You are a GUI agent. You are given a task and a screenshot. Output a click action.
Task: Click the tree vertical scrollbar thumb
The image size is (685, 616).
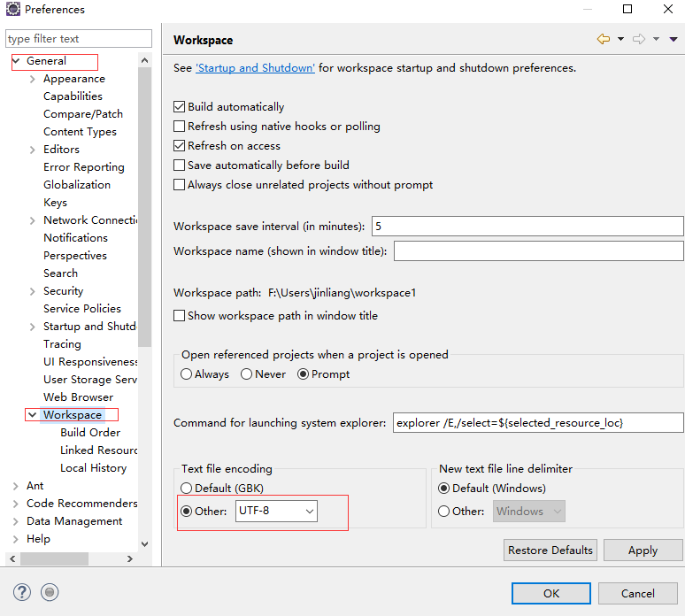pos(144,207)
